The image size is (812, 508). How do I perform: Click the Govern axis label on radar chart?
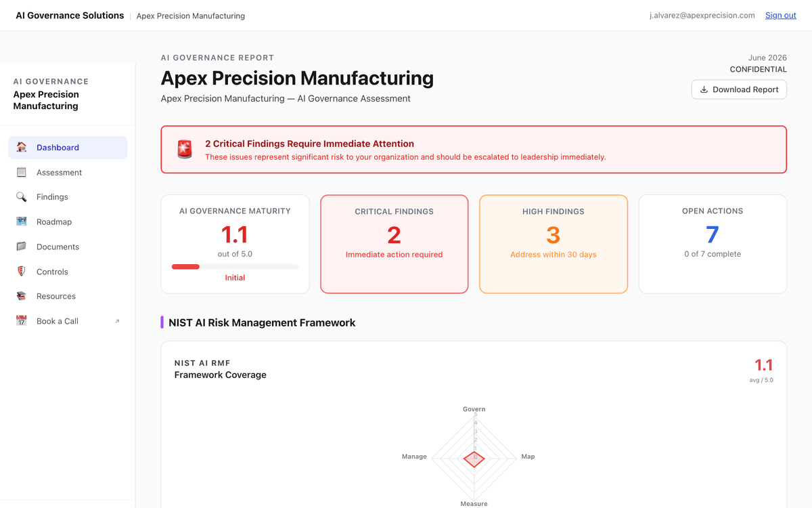(474, 409)
